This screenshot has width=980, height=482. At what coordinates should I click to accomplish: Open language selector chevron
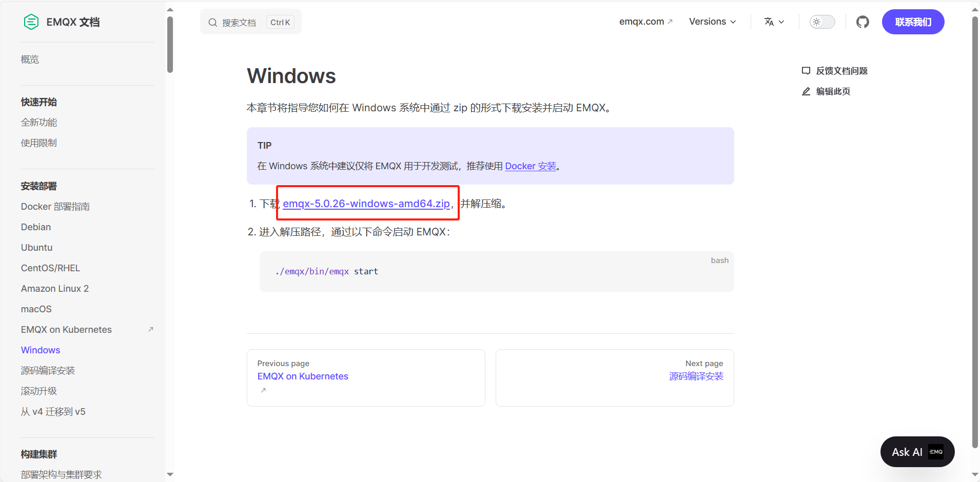(x=781, y=22)
